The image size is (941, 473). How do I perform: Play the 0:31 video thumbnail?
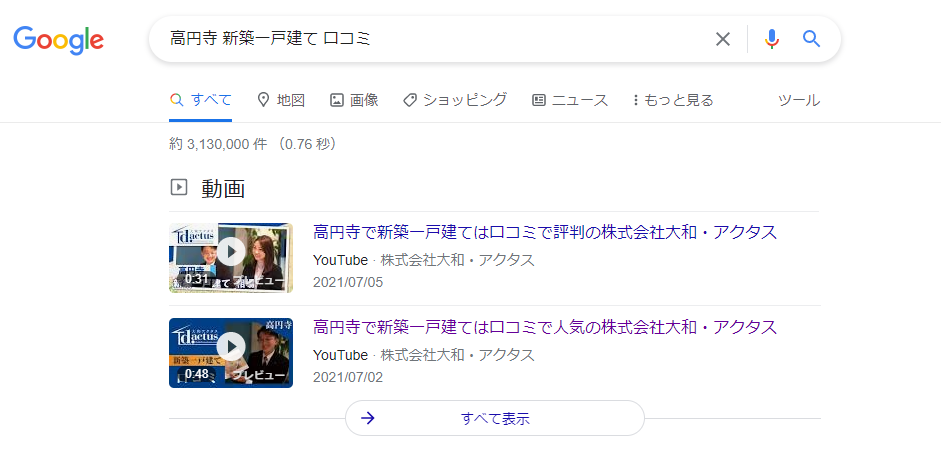point(231,258)
